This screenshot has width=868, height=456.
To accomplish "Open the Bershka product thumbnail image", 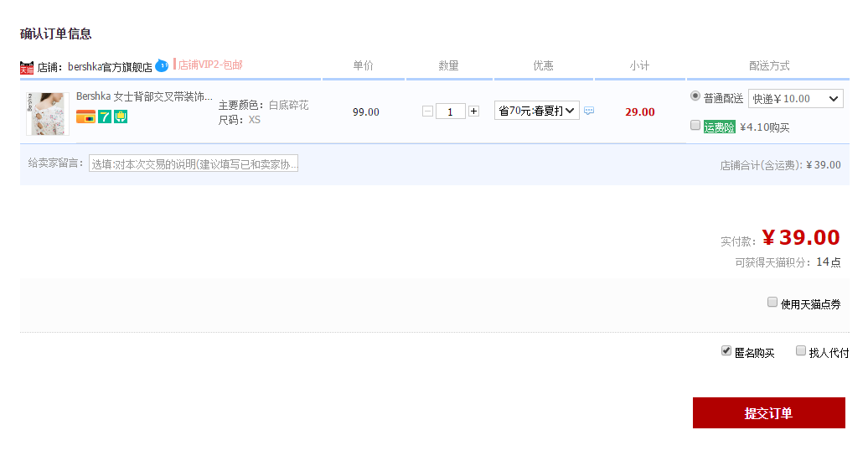I will pos(48,114).
